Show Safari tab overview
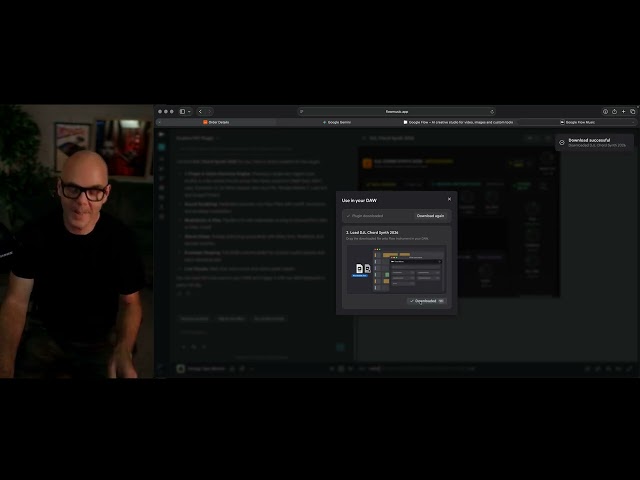Image resolution: width=640 pixels, height=480 pixels. tap(633, 111)
